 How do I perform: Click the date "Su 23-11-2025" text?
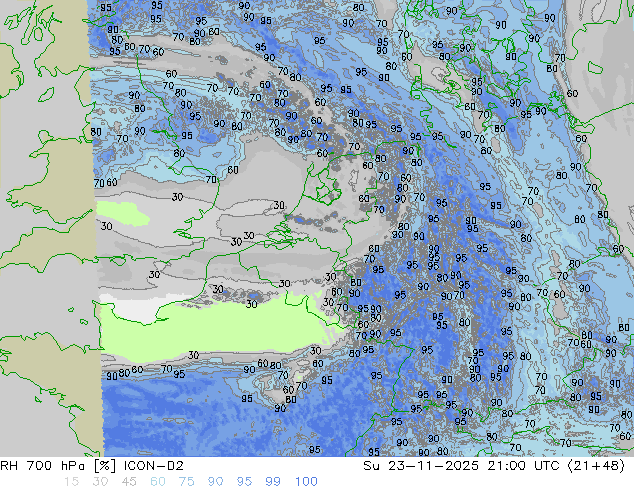click(x=421, y=466)
